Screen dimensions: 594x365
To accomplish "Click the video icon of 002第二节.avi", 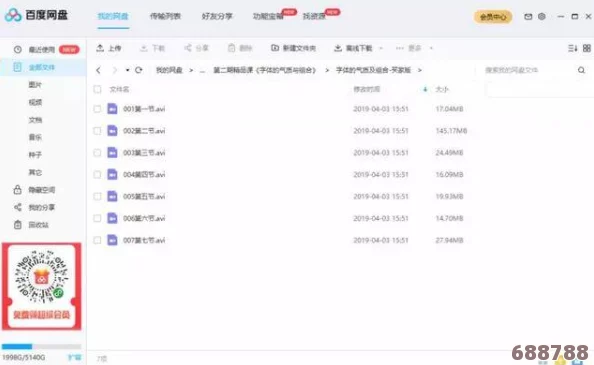I will click(x=112, y=131).
